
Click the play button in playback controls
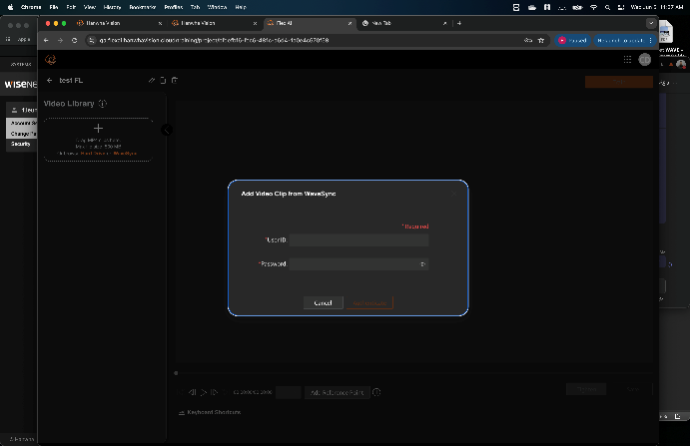pos(203,393)
